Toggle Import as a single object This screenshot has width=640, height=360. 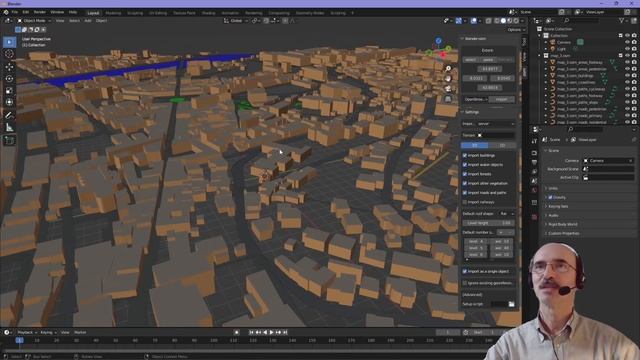(x=464, y=271)
